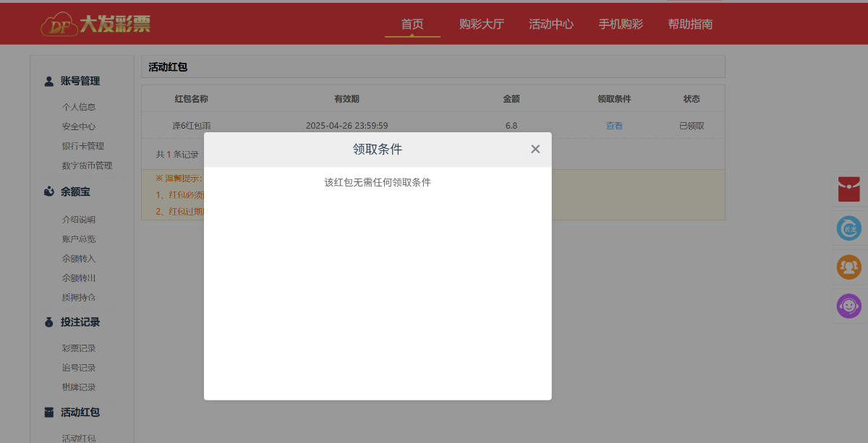
Task: Open 活动中心 from the top menu
Action: click(551, 24)
